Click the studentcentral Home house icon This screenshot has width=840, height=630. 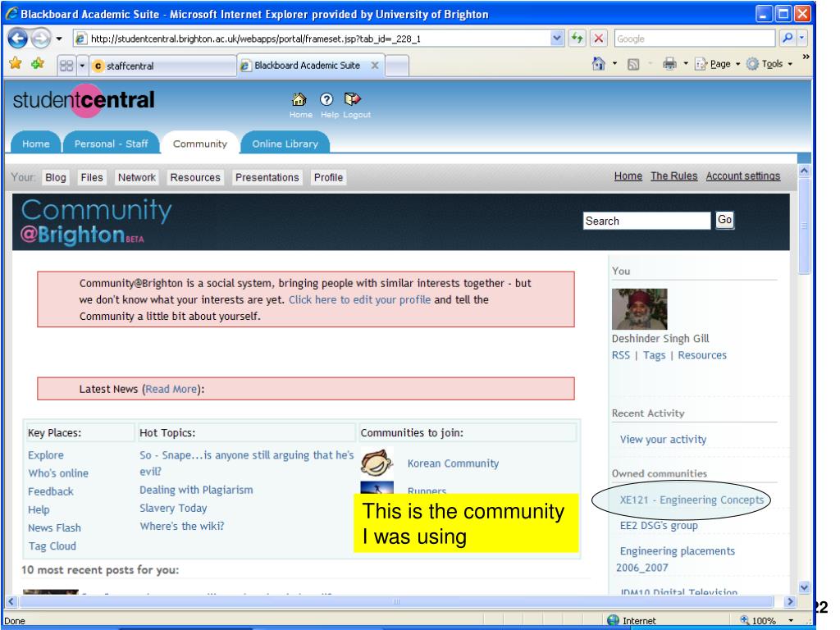tap(299, 99)
